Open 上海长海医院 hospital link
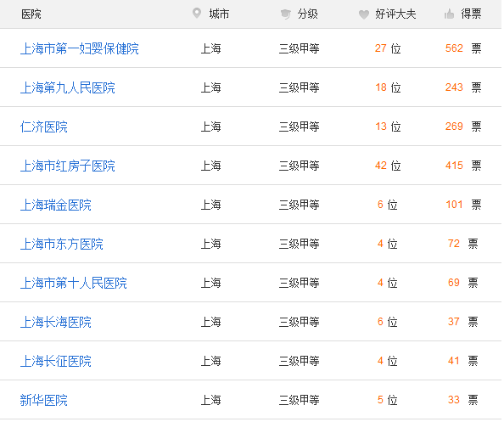The image size is (504, 422). coord(56,323)
